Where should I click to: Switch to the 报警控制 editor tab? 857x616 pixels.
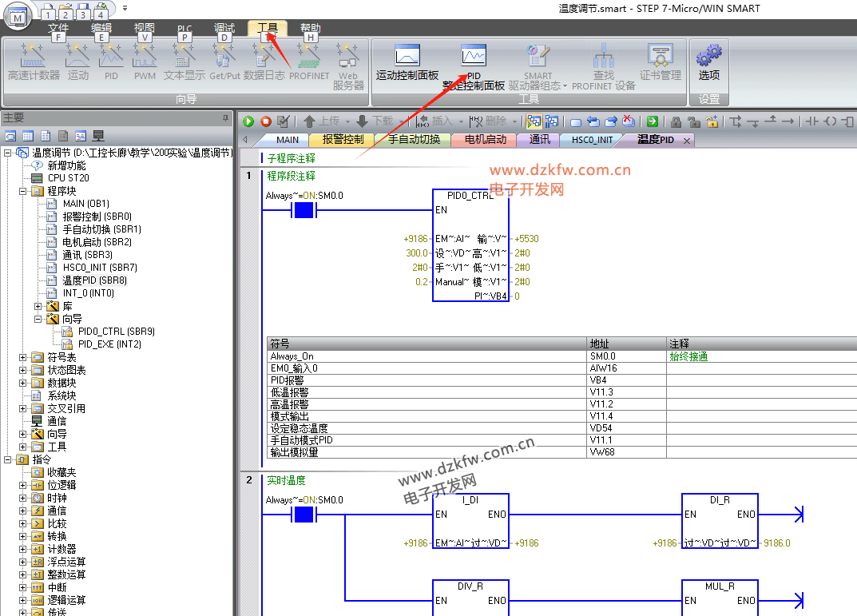(x=343, y=140)
